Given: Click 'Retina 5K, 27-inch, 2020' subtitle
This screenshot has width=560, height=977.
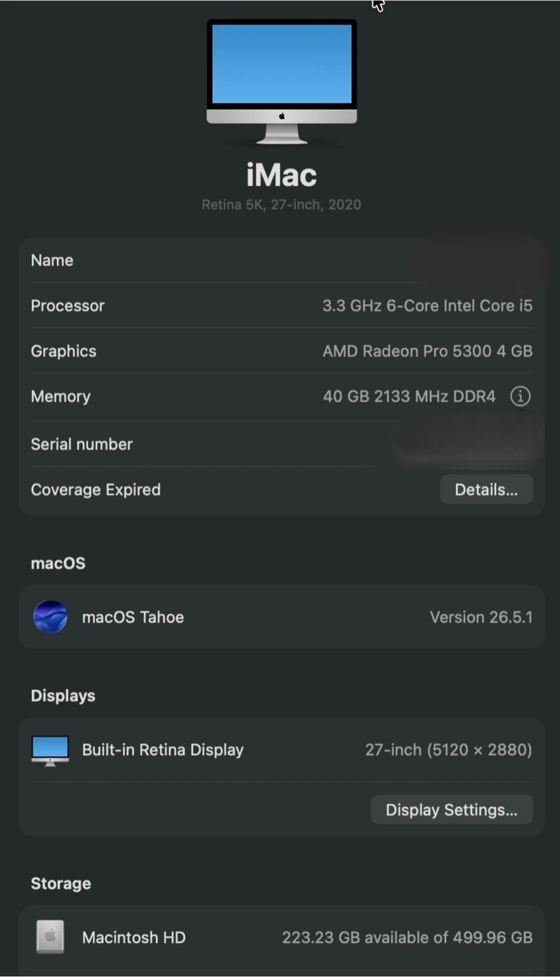Looking at the screenshot, I should 281,204.
